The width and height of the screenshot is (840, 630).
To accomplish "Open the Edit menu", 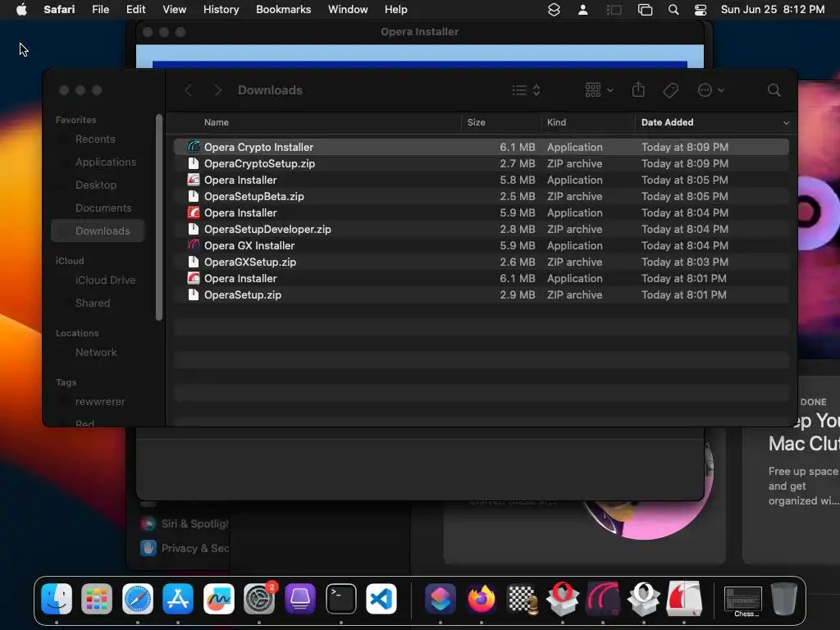I will (135, 10).
